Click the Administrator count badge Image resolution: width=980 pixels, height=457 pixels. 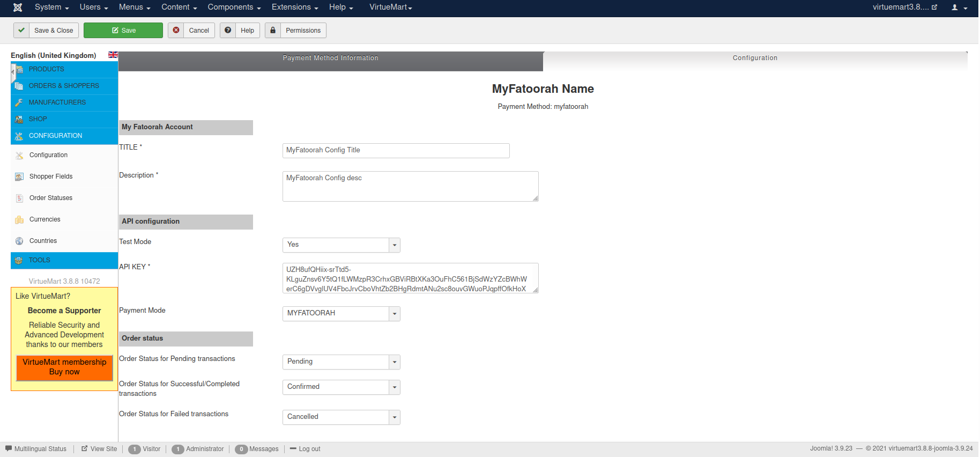178,449
